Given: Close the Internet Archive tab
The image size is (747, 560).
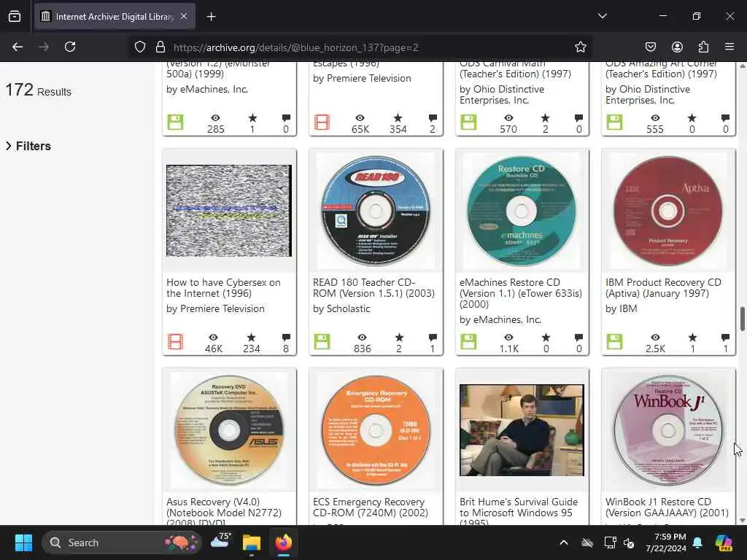Looking at the screenshot, I should [184, 17].
